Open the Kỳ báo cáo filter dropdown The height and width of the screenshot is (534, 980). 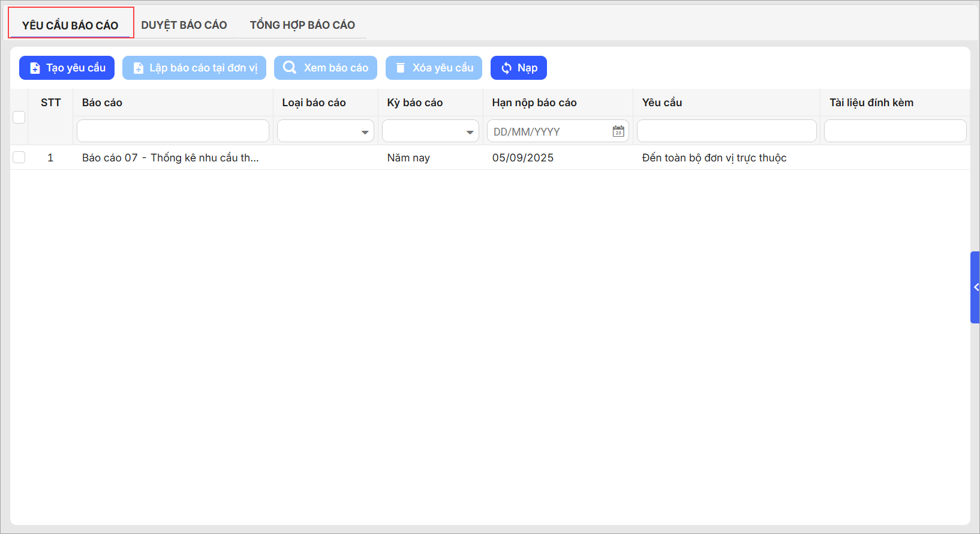470,132
